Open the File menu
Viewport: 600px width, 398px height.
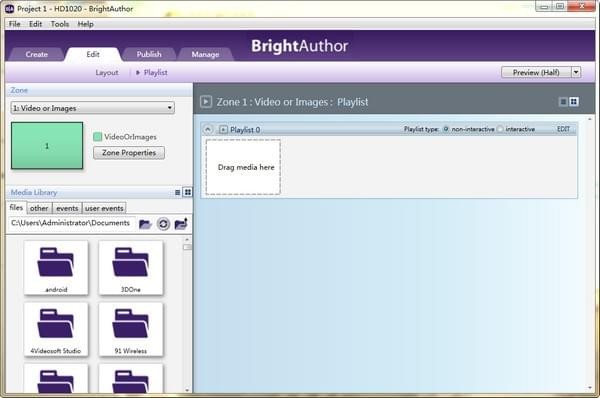pyautogui.click(x=15, y=24)
